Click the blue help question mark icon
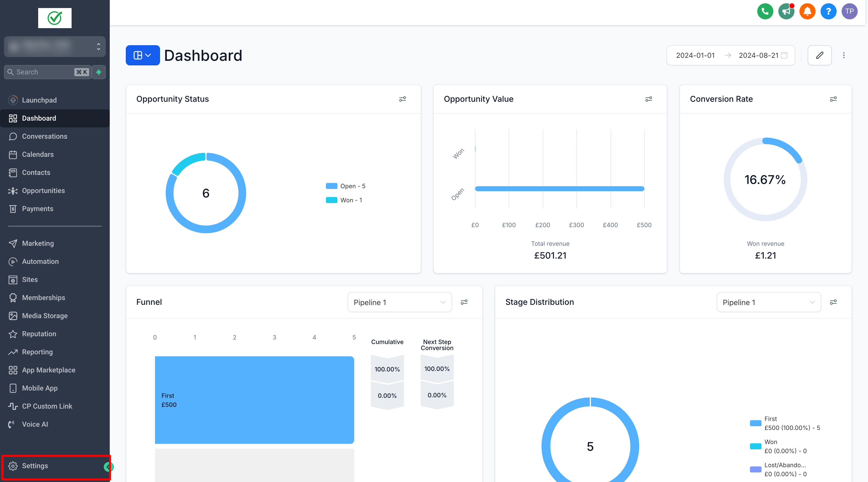 click(x=828, y=12)
